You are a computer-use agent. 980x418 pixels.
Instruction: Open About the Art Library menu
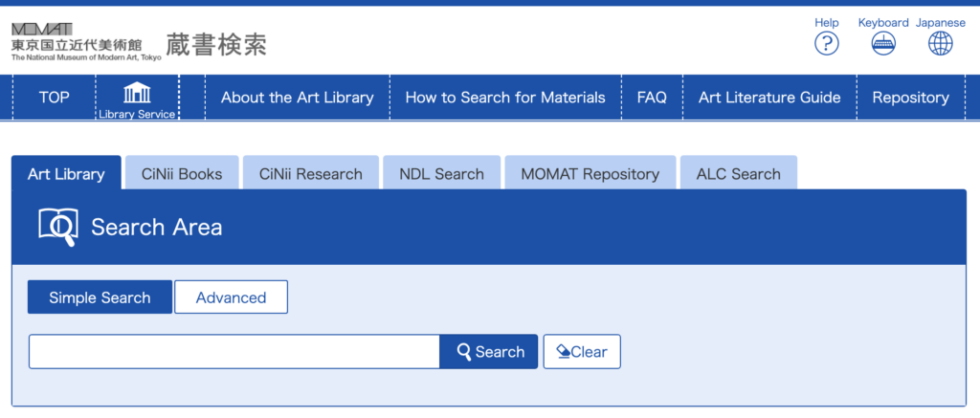click(298, 98)
